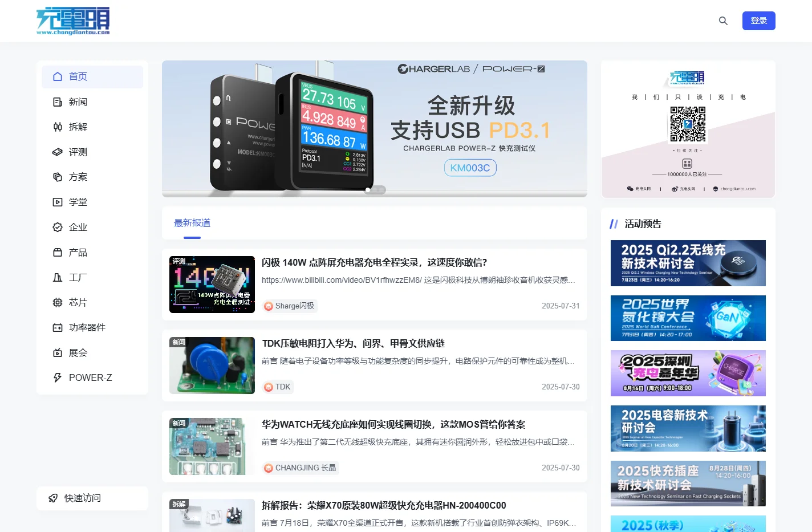Select the 芯片 chip icon
Screen dimensions: 812x532
pos(58,303)
